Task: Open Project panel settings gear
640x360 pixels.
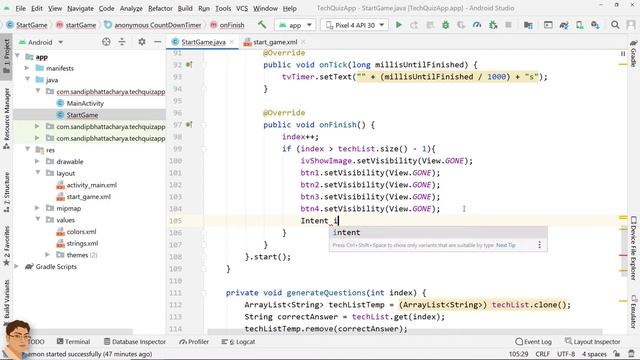Action: point(142,42)
